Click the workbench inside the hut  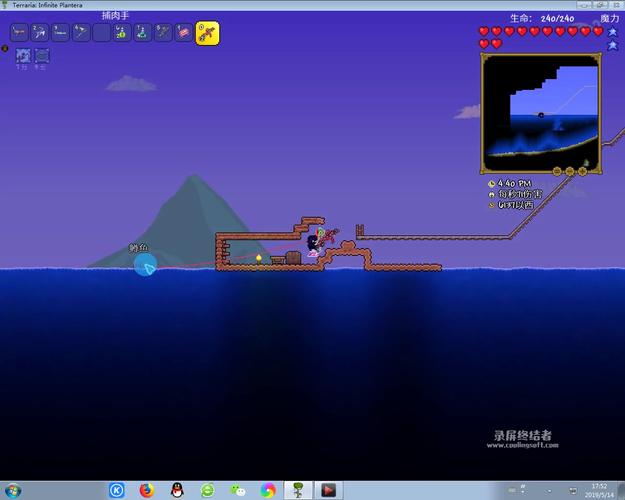tap(278, 260)
